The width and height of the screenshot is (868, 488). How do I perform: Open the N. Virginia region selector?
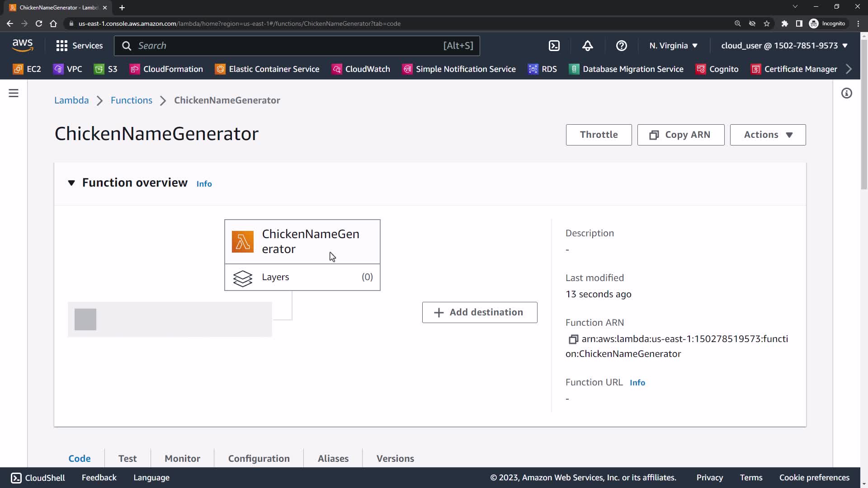[x=673, y=46]
